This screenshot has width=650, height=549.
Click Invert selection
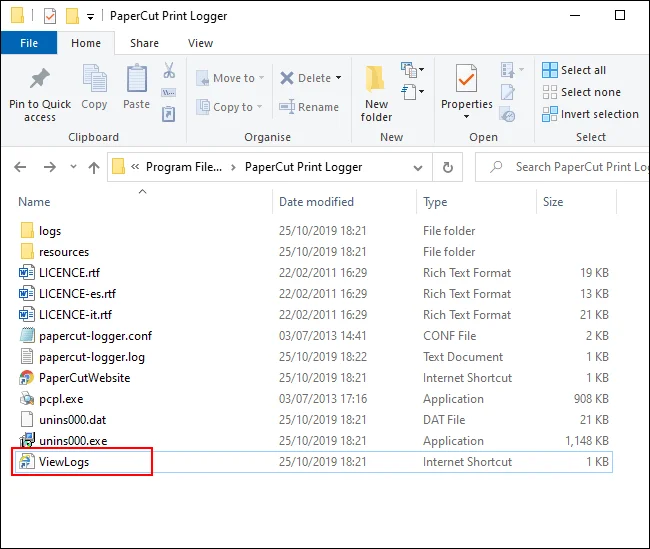(590, 114)
